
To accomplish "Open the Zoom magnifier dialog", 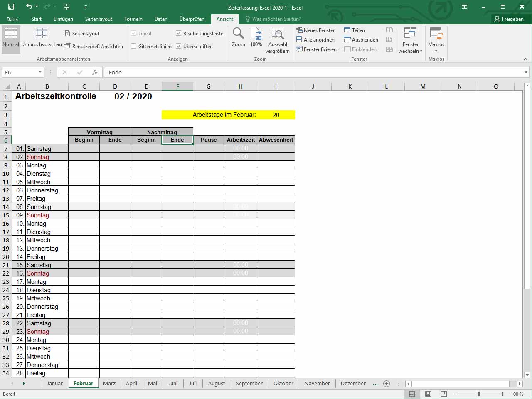I will [x=238, y=37].
